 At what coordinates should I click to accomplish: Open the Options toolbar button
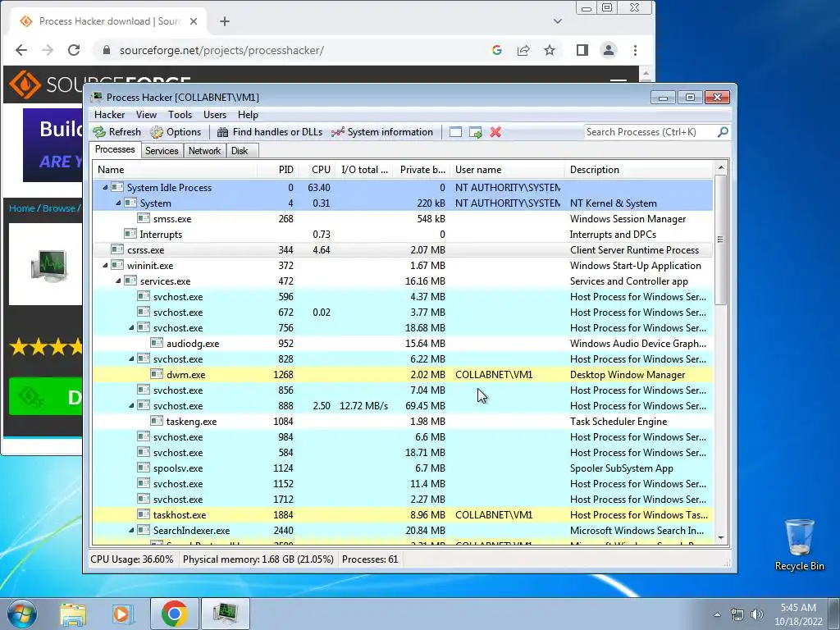pyautogui.click(x=176, y=132)
